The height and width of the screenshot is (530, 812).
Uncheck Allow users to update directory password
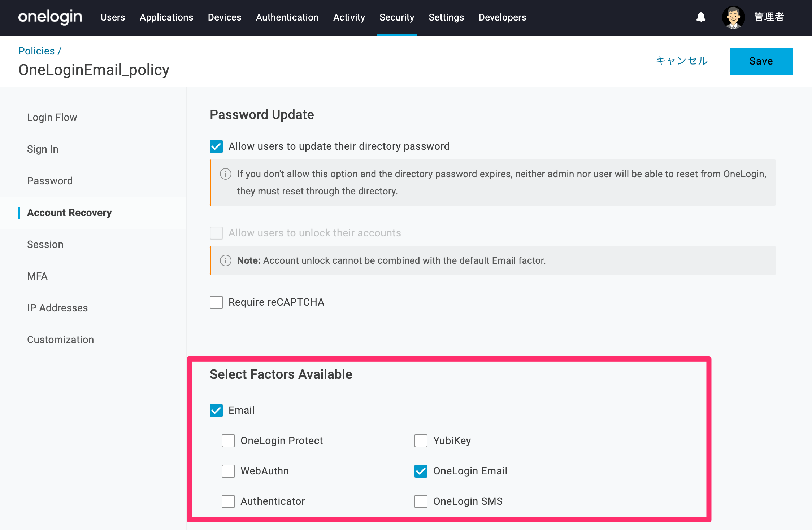(x=216, y=146)
